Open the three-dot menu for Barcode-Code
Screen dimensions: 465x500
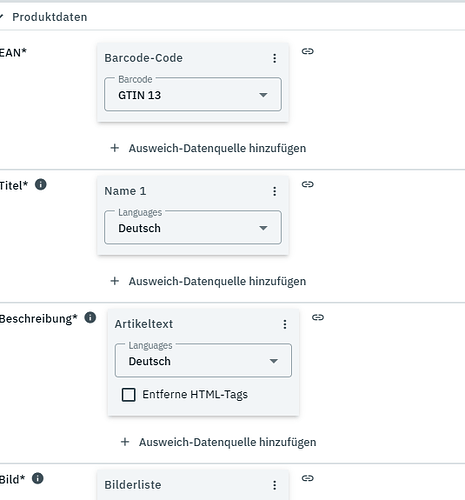pyautogui.click(x=274, y=58)
